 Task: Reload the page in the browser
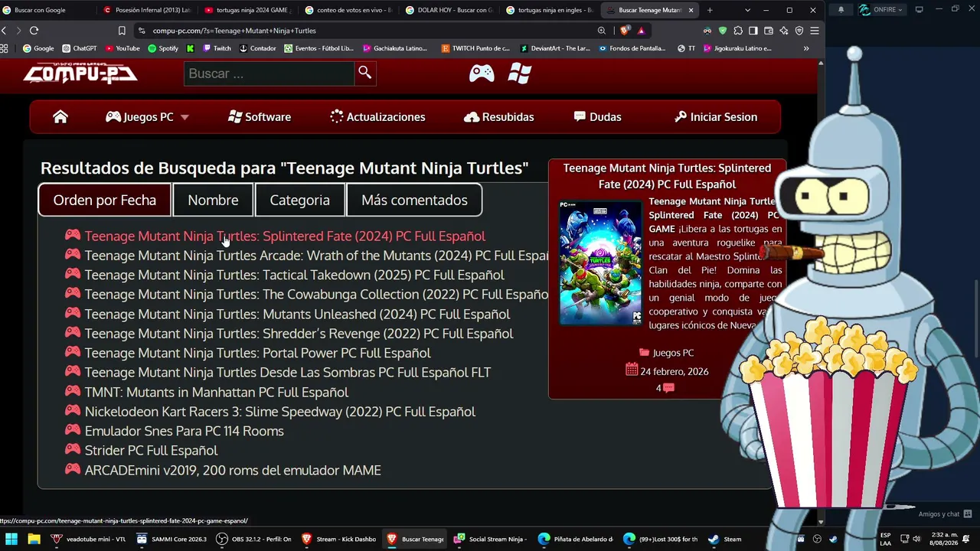[x=34, y=31]
